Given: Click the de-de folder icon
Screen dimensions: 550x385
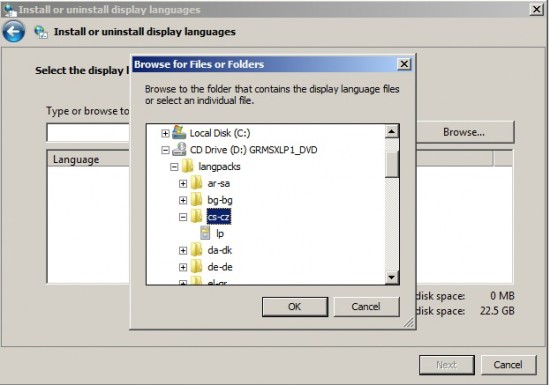Looking at the screenshot, I should coord(197,266).
